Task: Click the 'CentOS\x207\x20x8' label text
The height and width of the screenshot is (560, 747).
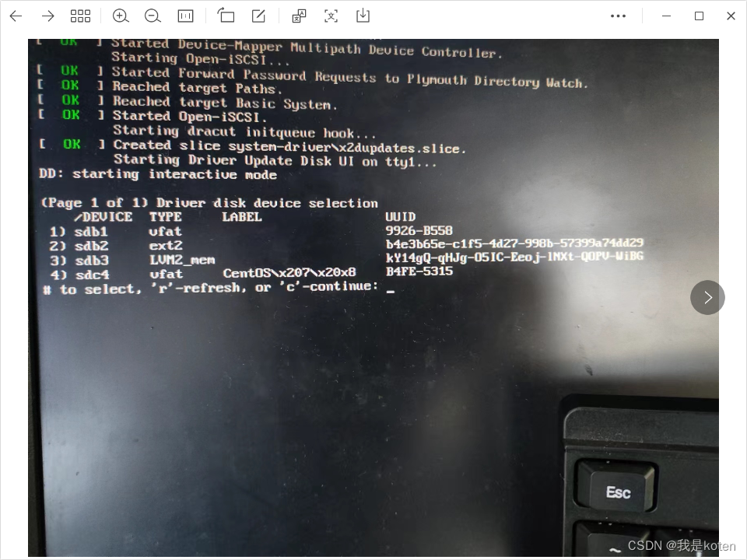Action: click(289, 273)
